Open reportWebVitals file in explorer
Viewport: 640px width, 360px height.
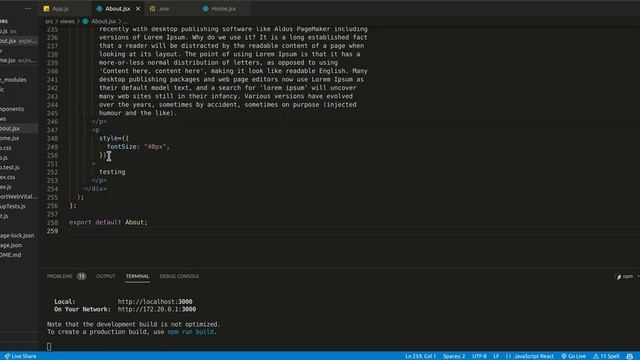[19, 197]
